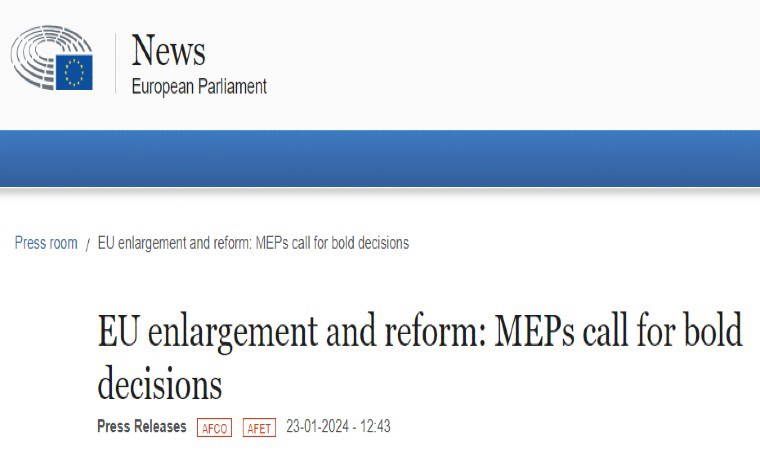Click the European Parliament subtitle text
Image resolution: width=760 pixels, height=450 pixels.
199,86
